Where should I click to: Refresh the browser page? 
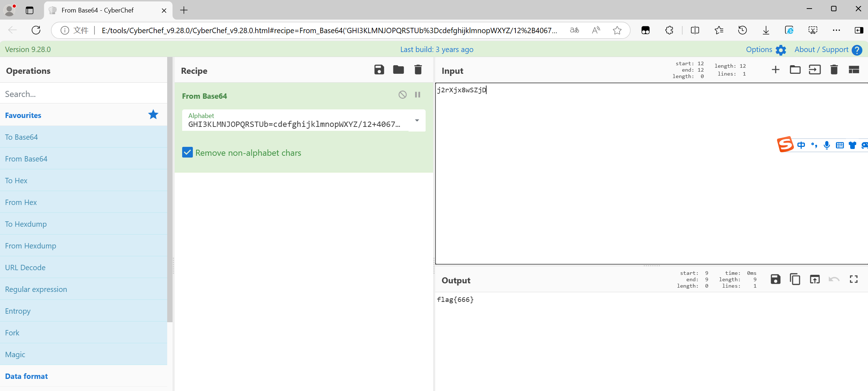(x=36, y=30)
